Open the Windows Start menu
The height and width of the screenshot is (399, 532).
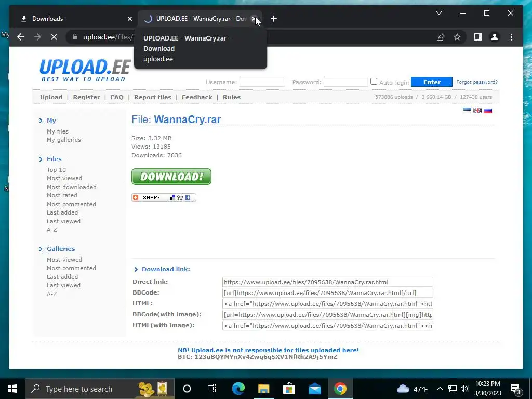(x=12, y=389)
